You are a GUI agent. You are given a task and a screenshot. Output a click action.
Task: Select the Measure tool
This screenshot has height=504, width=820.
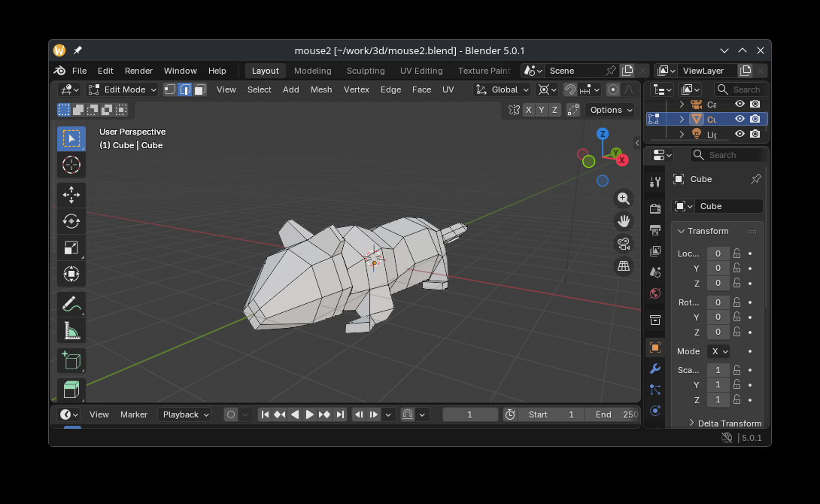coord(71,331)
